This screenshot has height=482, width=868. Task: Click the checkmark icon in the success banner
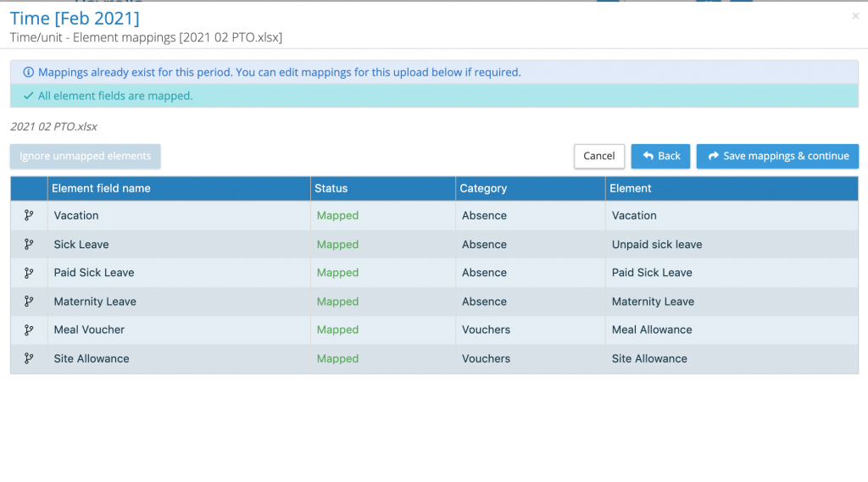coord(29,97)
